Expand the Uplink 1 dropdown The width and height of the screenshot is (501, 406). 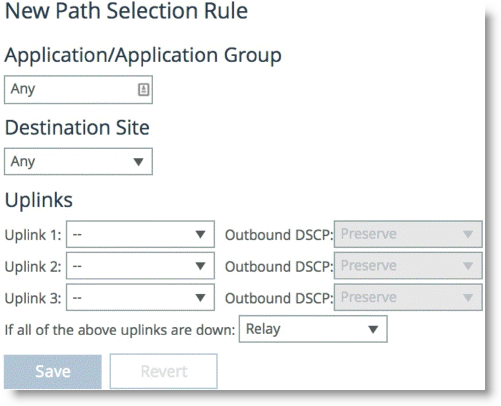tap(140, 234)
